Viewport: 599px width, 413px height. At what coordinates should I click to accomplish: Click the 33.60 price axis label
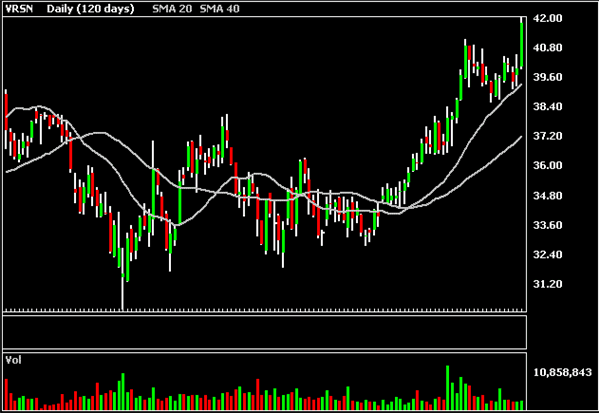[548, 225]
